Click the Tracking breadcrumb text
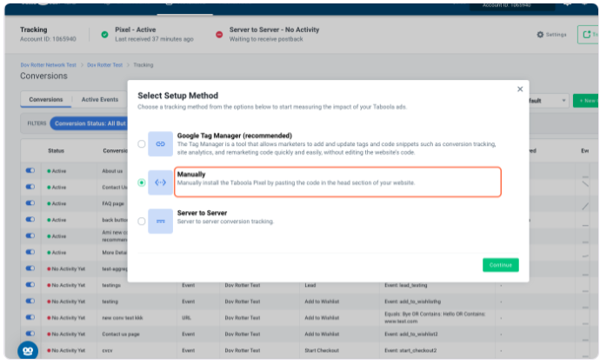This screenshot has height=364, width=600. [x=143, y=65]
